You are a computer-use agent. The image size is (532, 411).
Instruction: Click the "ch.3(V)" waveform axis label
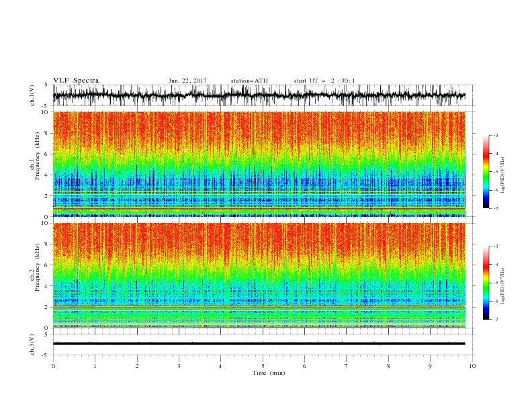tap(32, 345)
